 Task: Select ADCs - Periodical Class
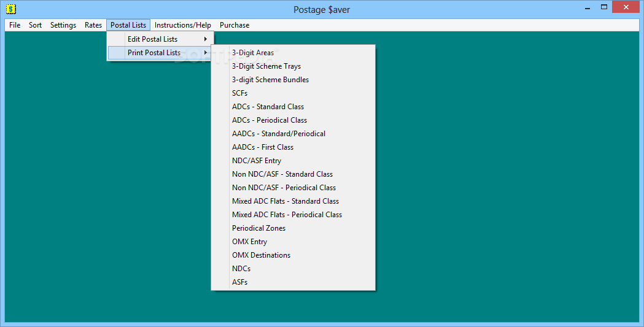[x=293, y=120]
